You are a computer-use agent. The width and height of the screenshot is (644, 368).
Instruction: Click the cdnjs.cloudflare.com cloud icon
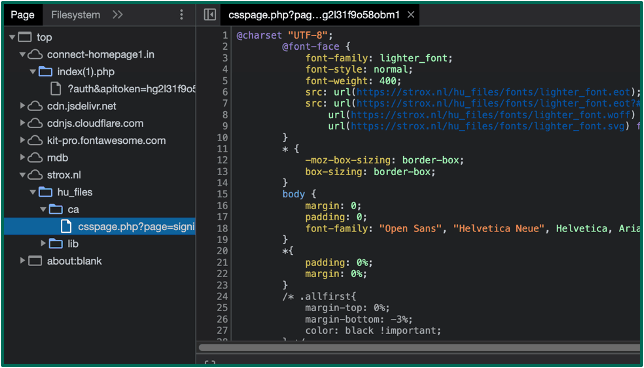click(x=36, y=123)
